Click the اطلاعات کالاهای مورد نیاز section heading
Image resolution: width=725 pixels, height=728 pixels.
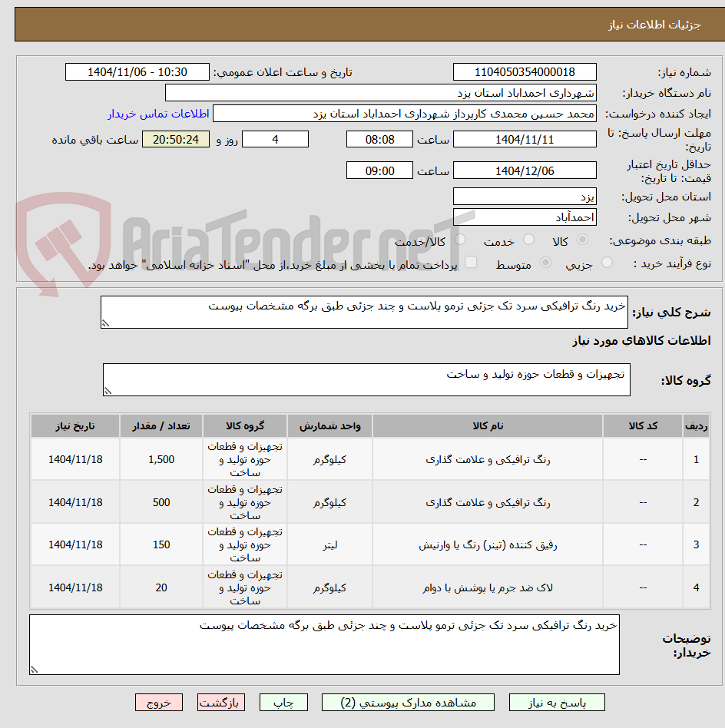[x=641, y=341]
